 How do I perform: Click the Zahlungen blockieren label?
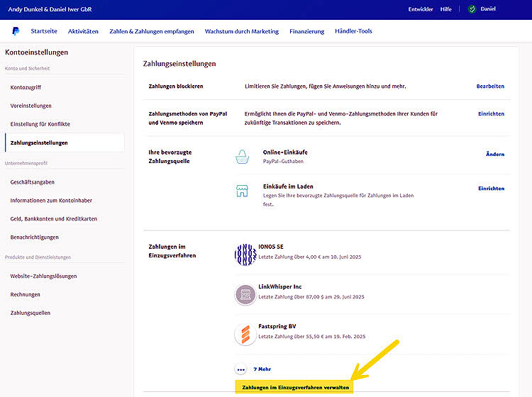176,86
